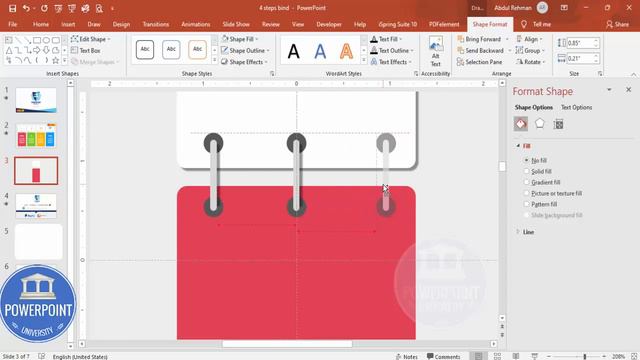Image resolution: width=640 pixels, height=360 pixels.
Task: Click the Share button
Action: pos(617,24)
